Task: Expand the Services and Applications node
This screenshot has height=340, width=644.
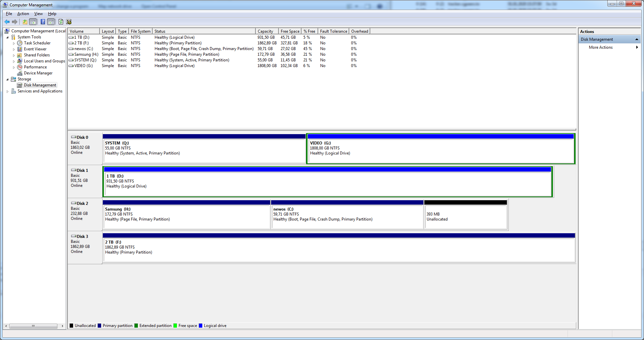Action: [7, 91]
